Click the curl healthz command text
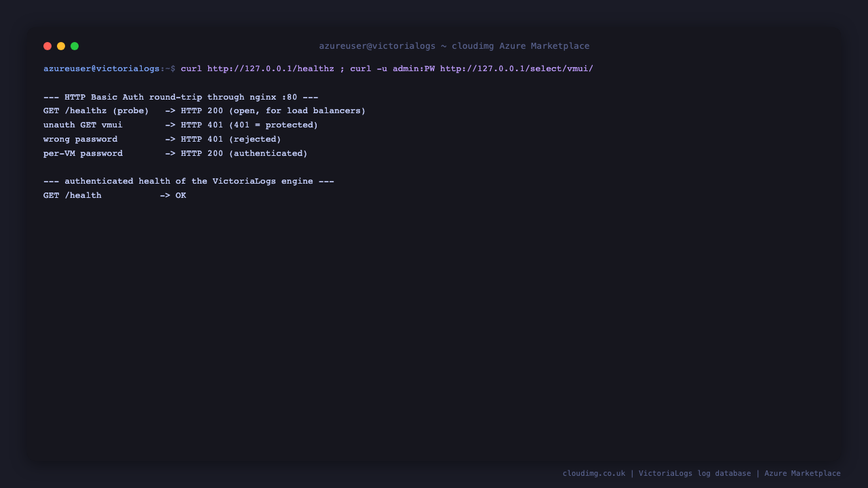 coord(387,69)
